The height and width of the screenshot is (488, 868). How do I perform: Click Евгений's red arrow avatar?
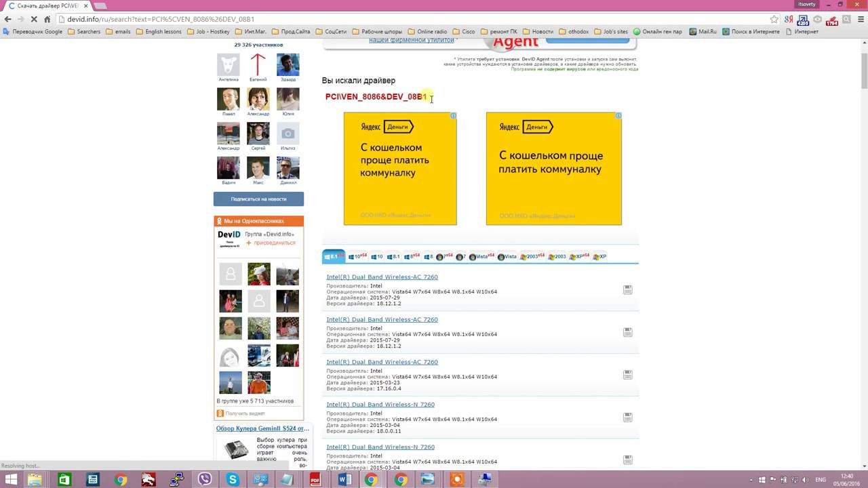tap(258, 65)
